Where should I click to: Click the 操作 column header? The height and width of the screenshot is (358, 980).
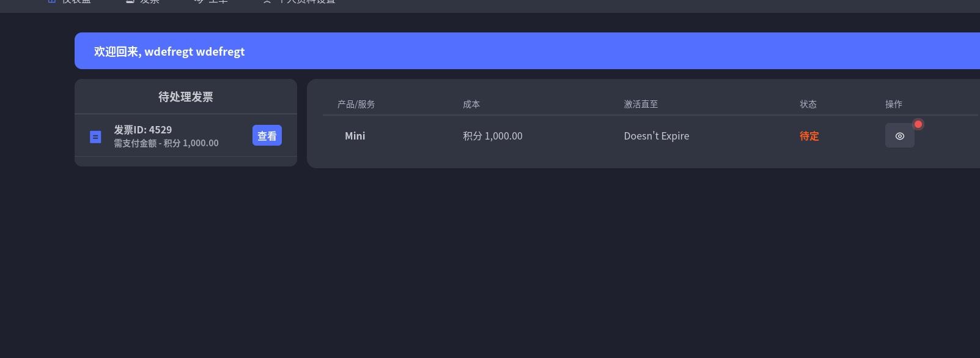(x=894, y=104)
